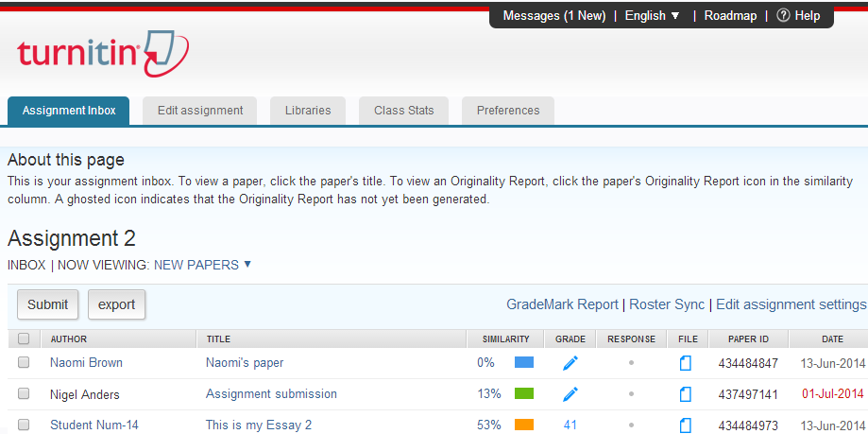Image resolution: width=868 pixels, height=434 pixels.
Task: Sort by AUTHOR column header
Action: pos(69,339)
